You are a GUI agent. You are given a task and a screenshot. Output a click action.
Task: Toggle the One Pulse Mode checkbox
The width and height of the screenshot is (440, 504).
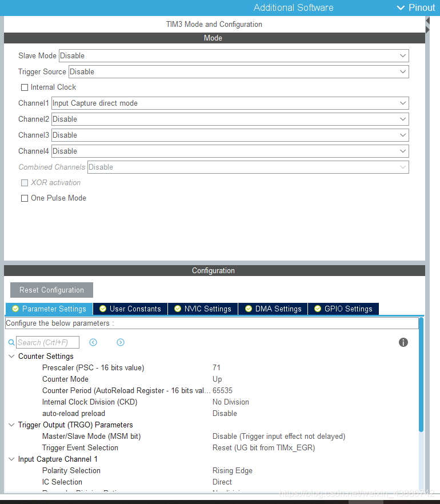[x=25, y=198]
